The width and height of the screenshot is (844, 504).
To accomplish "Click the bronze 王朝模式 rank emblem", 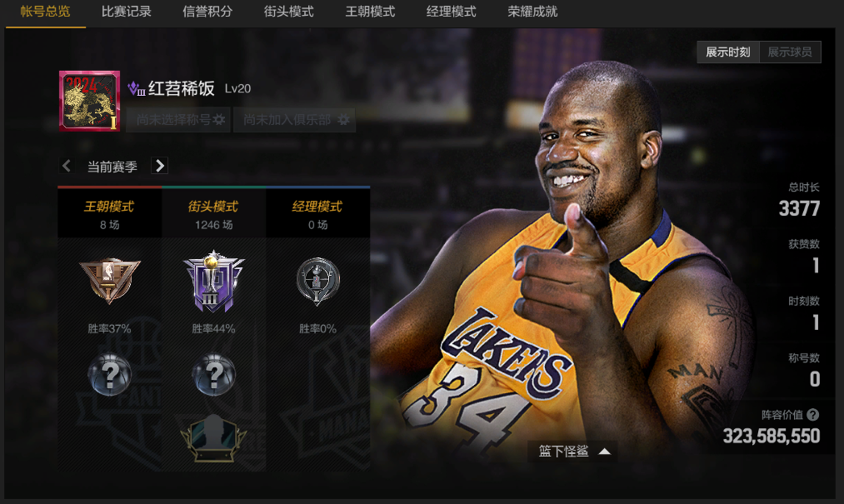I will [110, 281].
